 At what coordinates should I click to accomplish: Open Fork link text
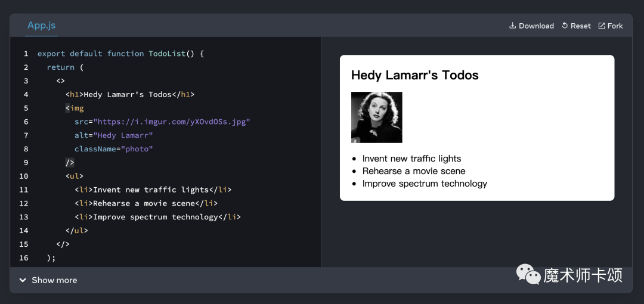[615, 26]
